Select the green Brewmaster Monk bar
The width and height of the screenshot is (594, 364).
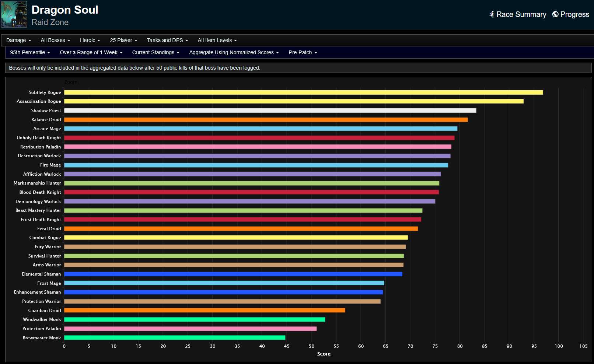click(174, 337)
